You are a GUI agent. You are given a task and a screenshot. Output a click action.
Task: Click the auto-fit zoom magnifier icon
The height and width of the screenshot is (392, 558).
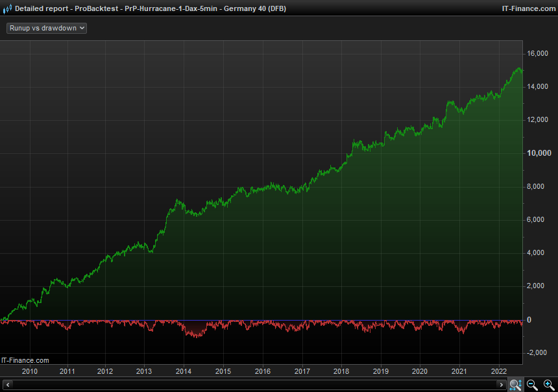point(515,385)
